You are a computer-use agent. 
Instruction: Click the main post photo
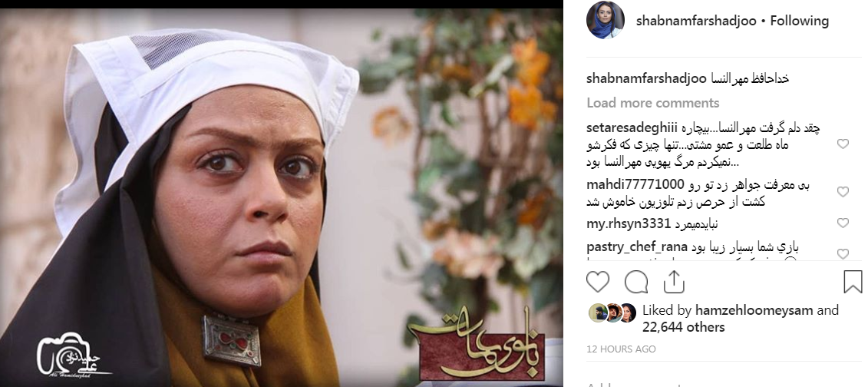point(281,197)
